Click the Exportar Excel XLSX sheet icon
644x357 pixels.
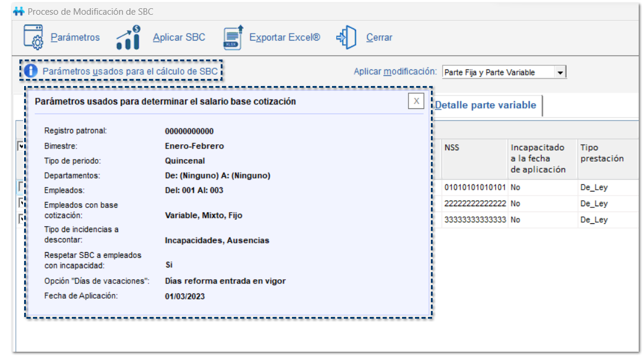point(232,37)
